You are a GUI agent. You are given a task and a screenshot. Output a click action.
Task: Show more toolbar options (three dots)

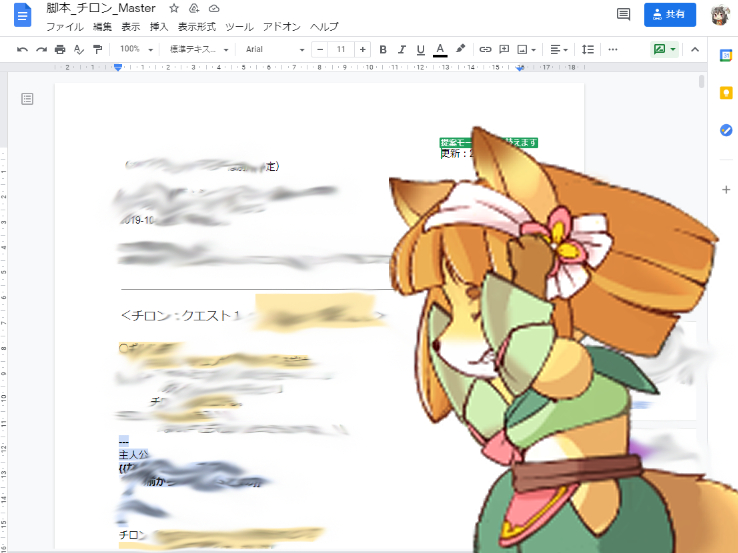(x=613, y=49)
